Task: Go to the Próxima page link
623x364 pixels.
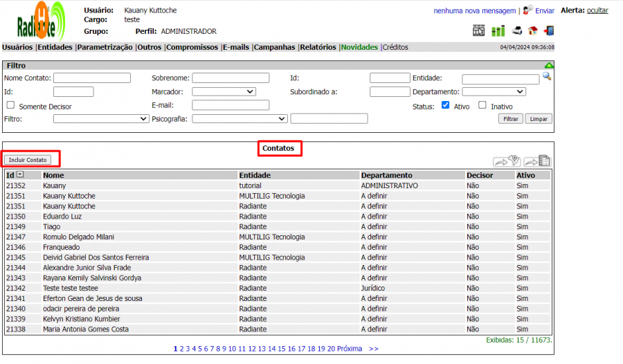Action: click(x=350, y=349)
